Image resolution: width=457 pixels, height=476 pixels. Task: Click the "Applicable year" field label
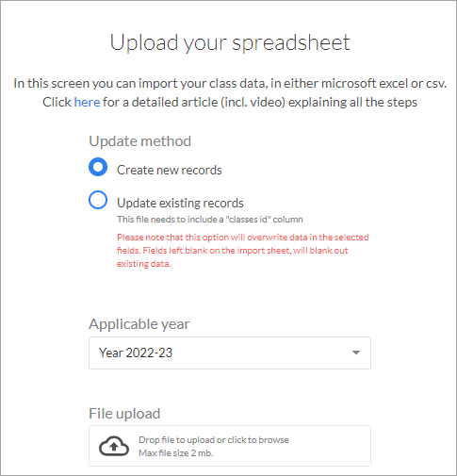point(139,324)
